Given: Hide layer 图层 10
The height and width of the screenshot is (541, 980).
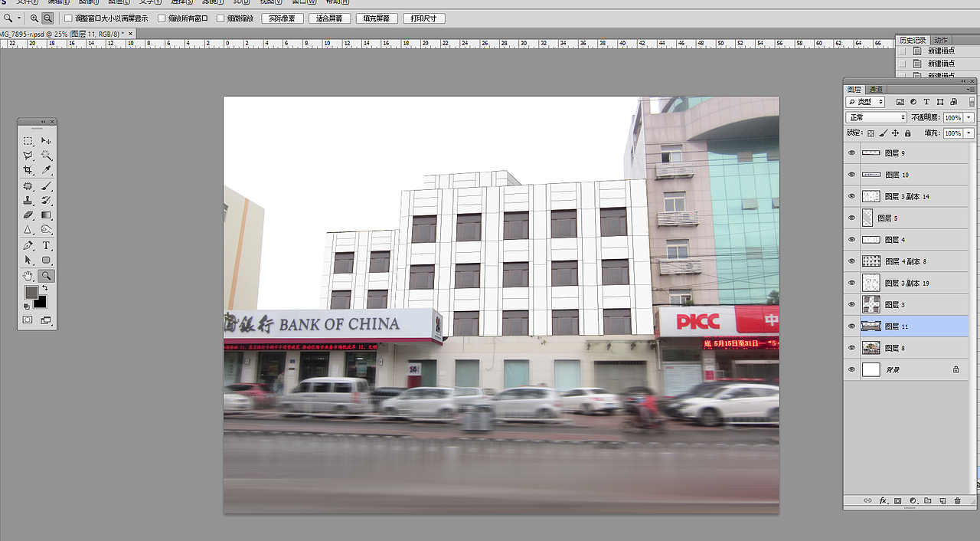Looking at the screenshot, I should point(851,175).
